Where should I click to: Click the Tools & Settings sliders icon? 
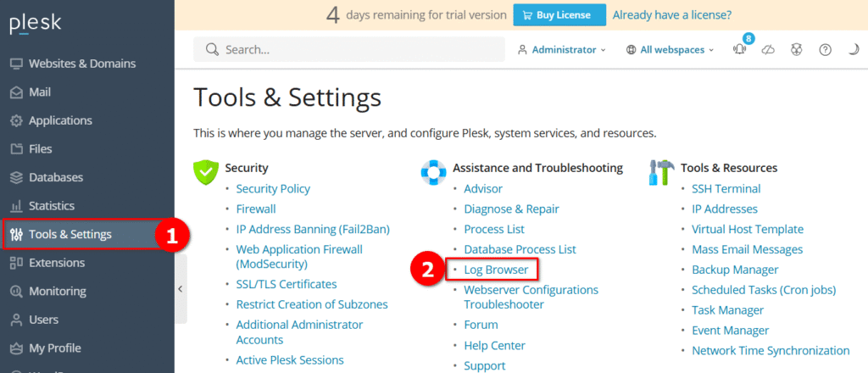[x=17, y=234]
